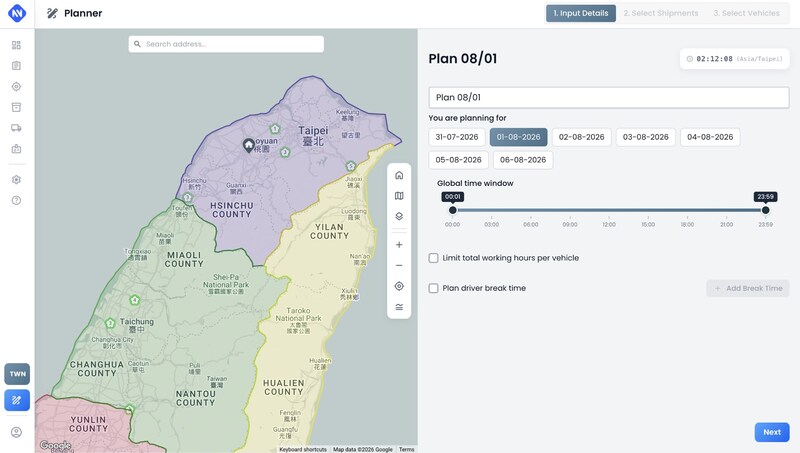Click the map home button
Screen dimensions: 800x453
399,175
